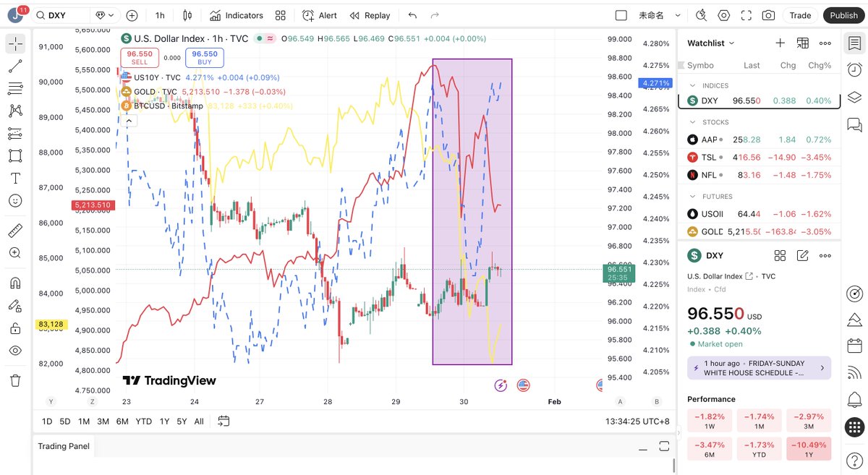The width and height of the screenshot is (868, 475).
Task: Select the 1D time range
Action: pyautogui.click(x=47, y=421)
